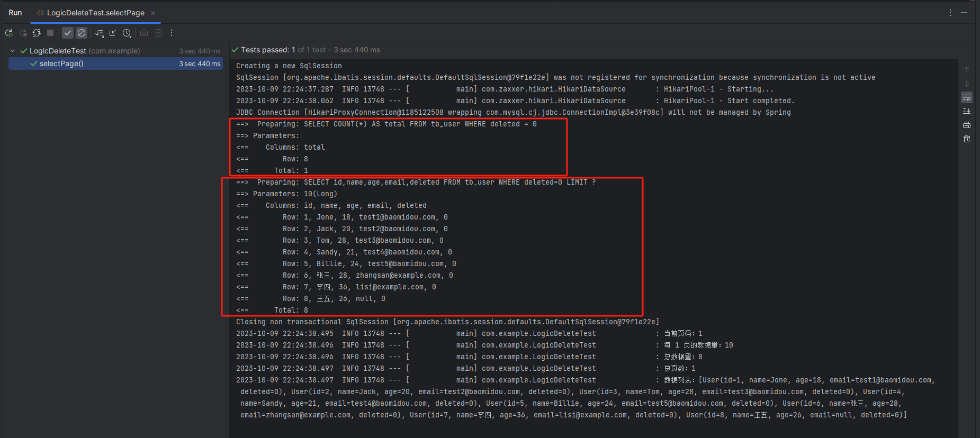Close the LogicDeleteTest.selectPage tab
Viewport: 980px width, 438px height.
pos(153,13)
